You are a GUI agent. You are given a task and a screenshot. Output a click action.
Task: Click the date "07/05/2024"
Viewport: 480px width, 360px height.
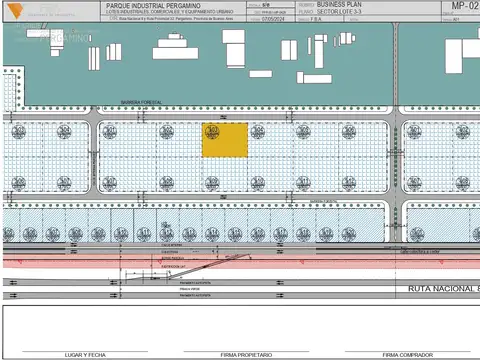(273, 19)
